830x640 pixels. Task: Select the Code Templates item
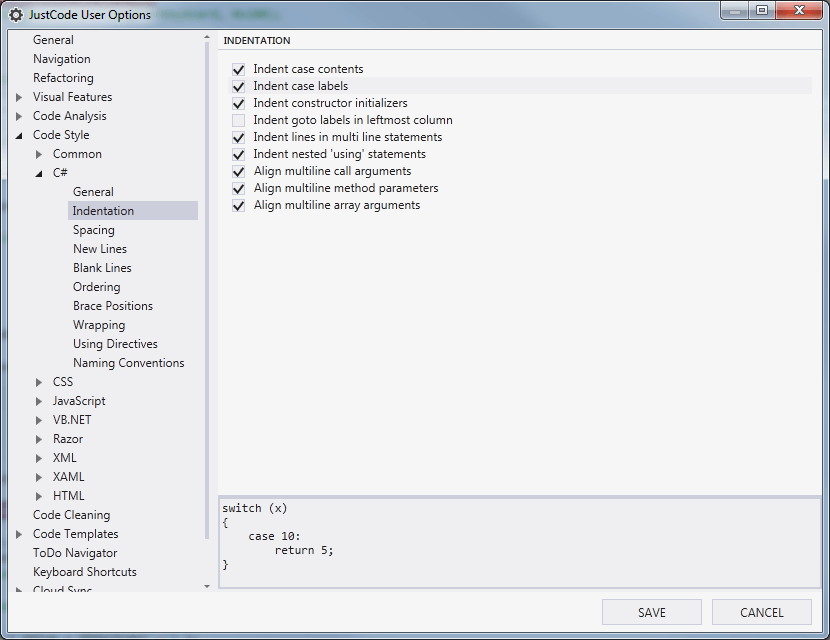tap(76, 534)
